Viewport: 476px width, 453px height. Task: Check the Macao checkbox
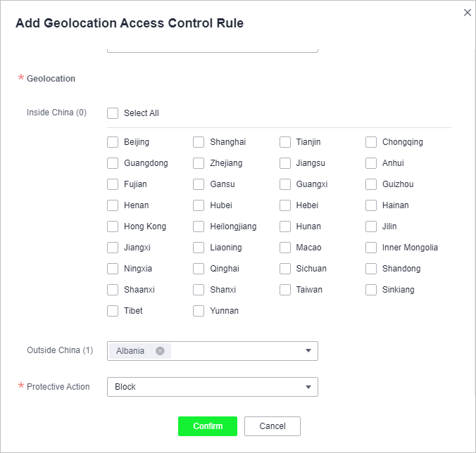pos(285,248)
